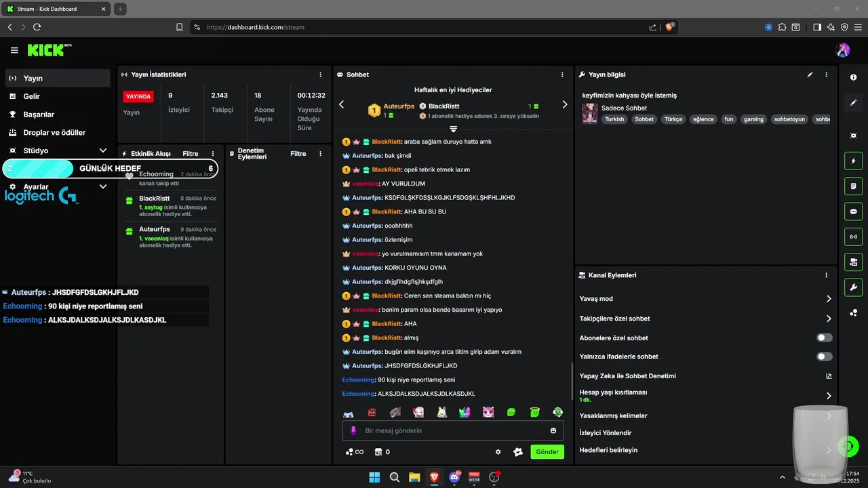Click the three-dots cluster icon in the right sidebar

point(853,312)
